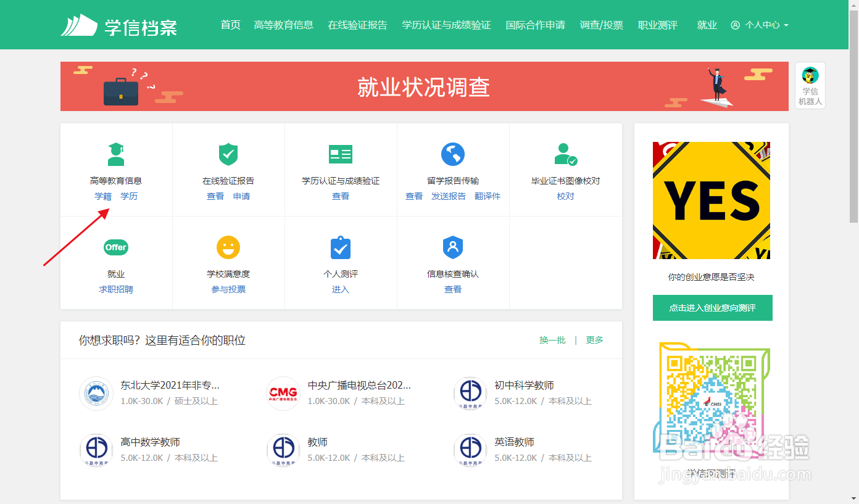Screen dimensions: 859x504
Task: Click the 求职招聘 link
Action: [x=116, y=289]
